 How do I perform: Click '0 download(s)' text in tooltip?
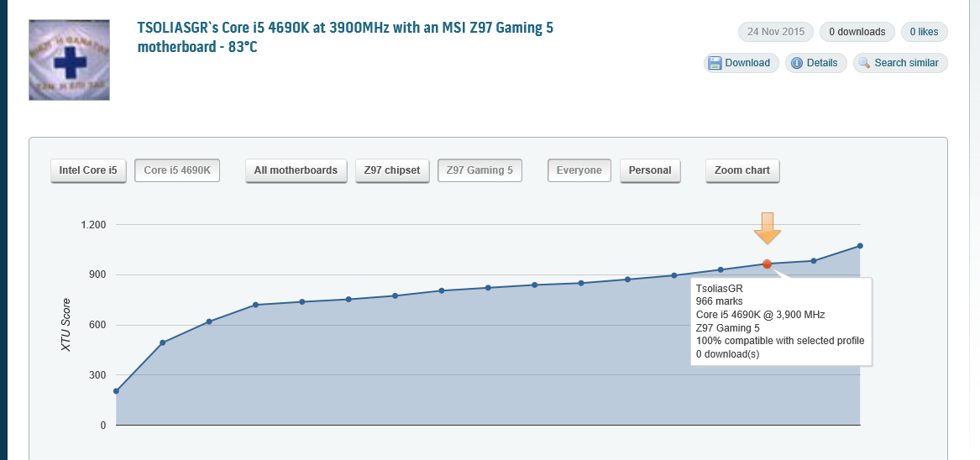(x=727, y=354)
